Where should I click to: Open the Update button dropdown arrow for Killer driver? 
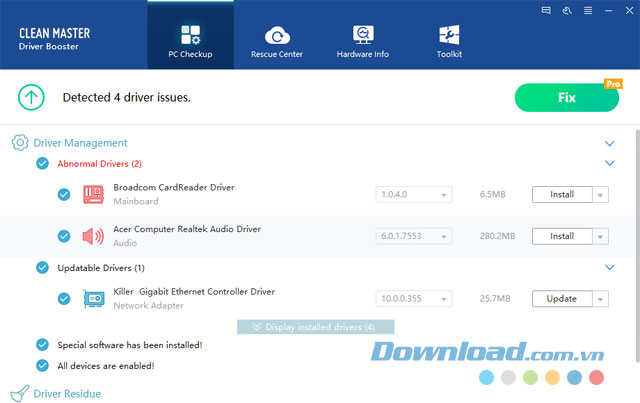pyautogui.click(x=600, y=299)
